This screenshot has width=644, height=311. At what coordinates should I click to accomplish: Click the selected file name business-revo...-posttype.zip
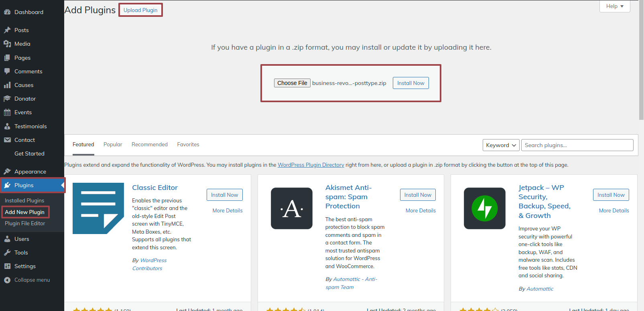click(x=349, y=83)
